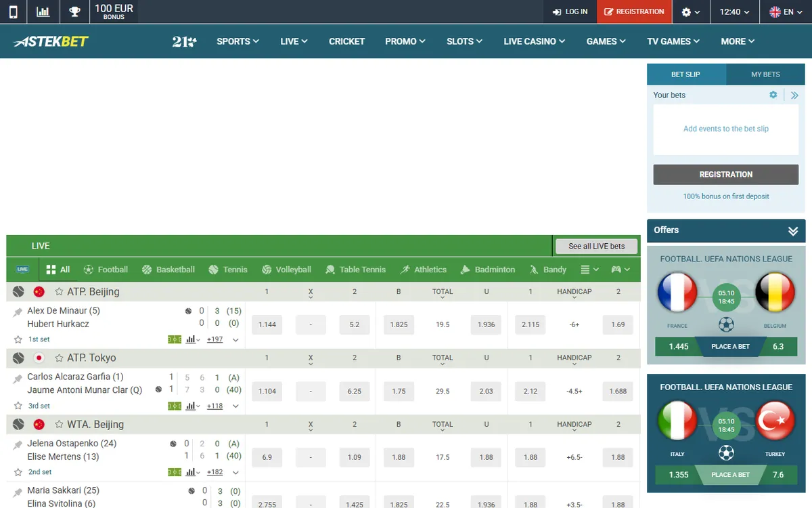Open +197 more markets for De Minaur match
The width and height of the screenshot is (812, 508).
(x=215, y=339)
